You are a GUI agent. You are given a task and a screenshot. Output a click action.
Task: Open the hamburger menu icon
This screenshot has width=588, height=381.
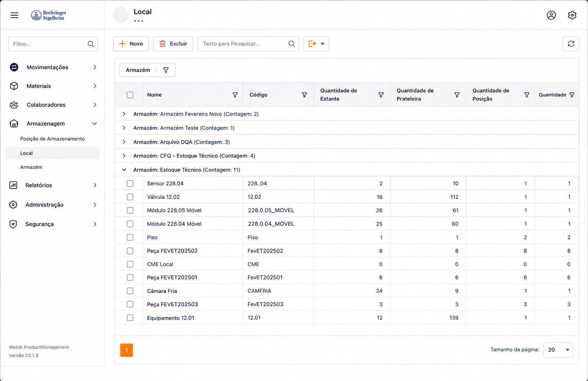coord(14,15)
